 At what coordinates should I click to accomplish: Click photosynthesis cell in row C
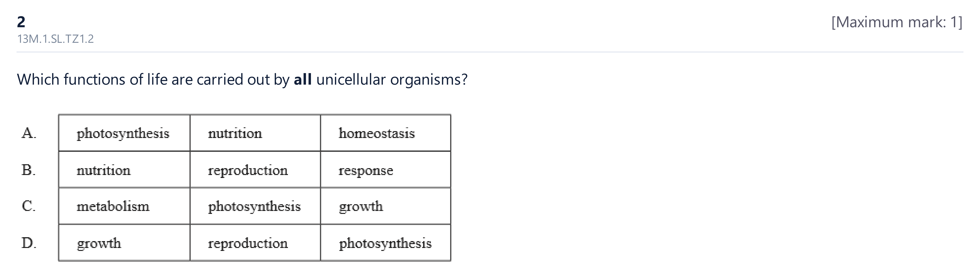click(255, 206)
